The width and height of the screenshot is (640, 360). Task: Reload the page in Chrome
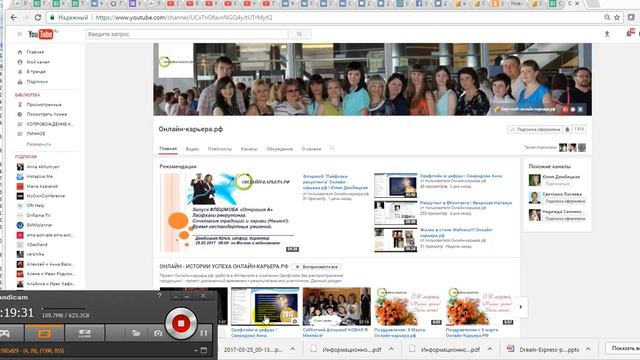tap(38, 18)
